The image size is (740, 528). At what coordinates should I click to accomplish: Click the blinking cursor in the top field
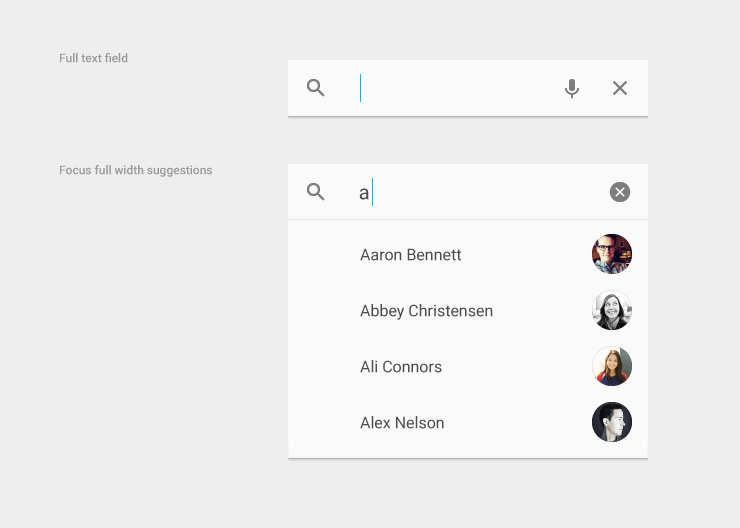tap(361, 88)
